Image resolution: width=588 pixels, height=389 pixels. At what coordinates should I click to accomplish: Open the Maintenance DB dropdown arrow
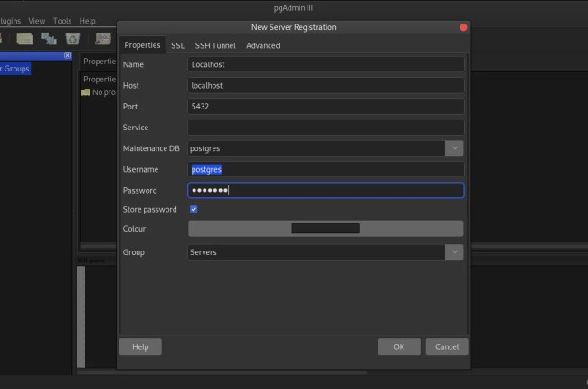click(454, 148)
